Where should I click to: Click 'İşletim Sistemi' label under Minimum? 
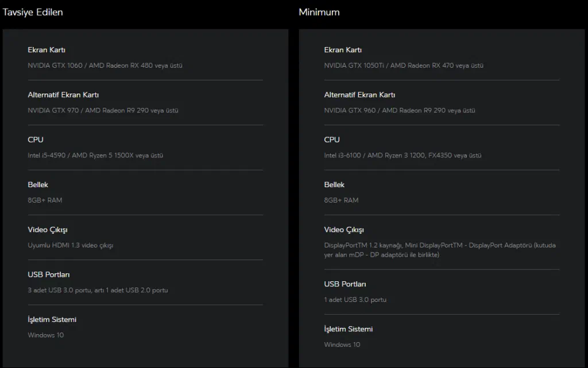click(349, 329)
